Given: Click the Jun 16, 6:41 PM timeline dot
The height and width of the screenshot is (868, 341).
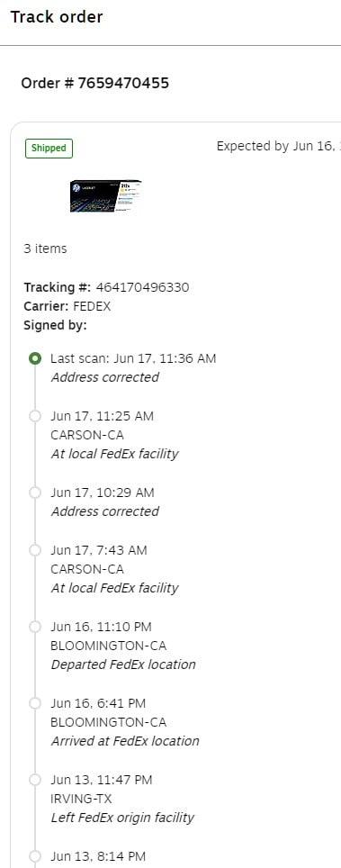Looking at the screenshot, I should [x=35, y=703].
